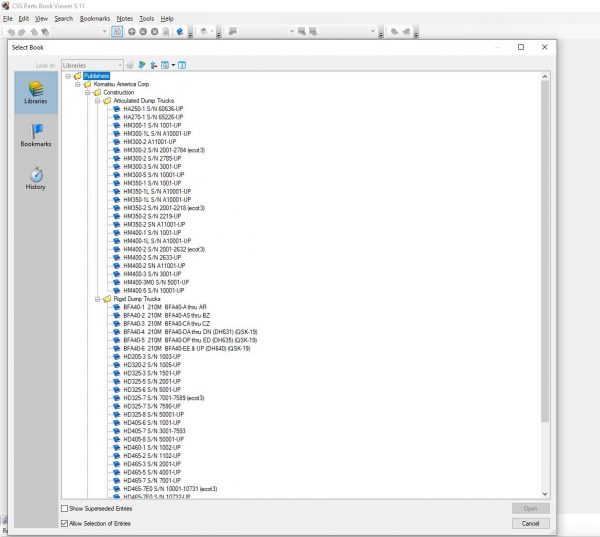Open the Notes menu
The image size is (600, 537).
point(125,18)
